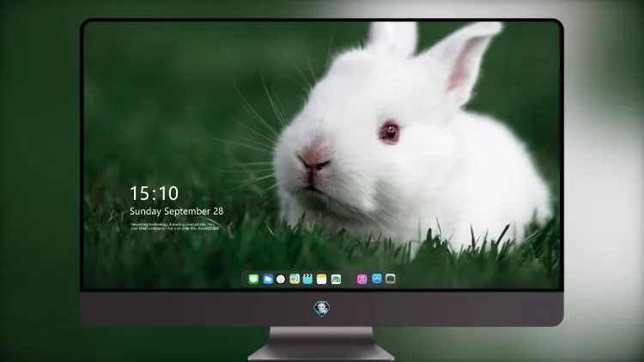Screen dimensions: 644x362
Task: Open the photo gallery app in dock
Action: 336,279
